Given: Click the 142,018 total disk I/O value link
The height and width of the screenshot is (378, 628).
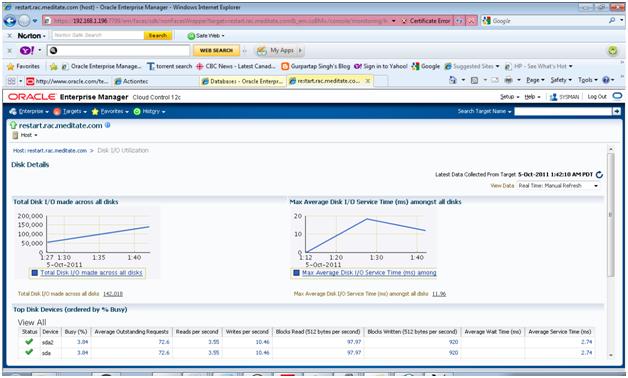Looking at the screenshot, I should click(x=113, y=294).
